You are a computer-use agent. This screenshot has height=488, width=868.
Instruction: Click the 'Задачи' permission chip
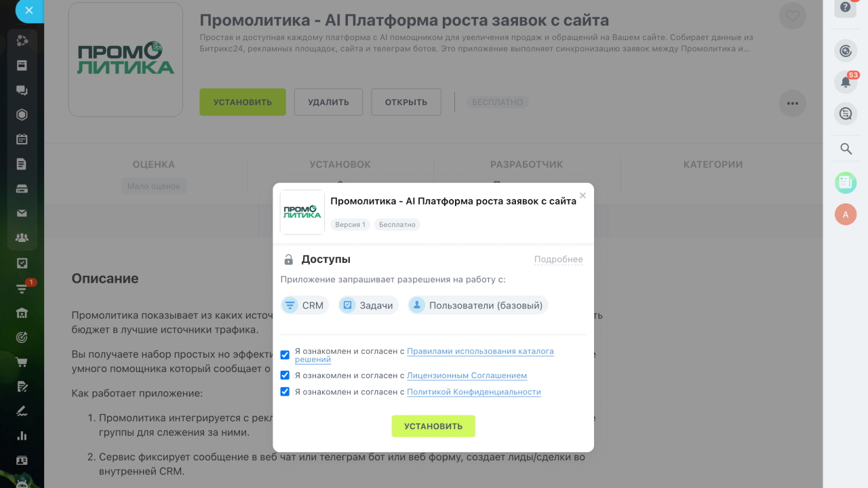click(368, 305)
